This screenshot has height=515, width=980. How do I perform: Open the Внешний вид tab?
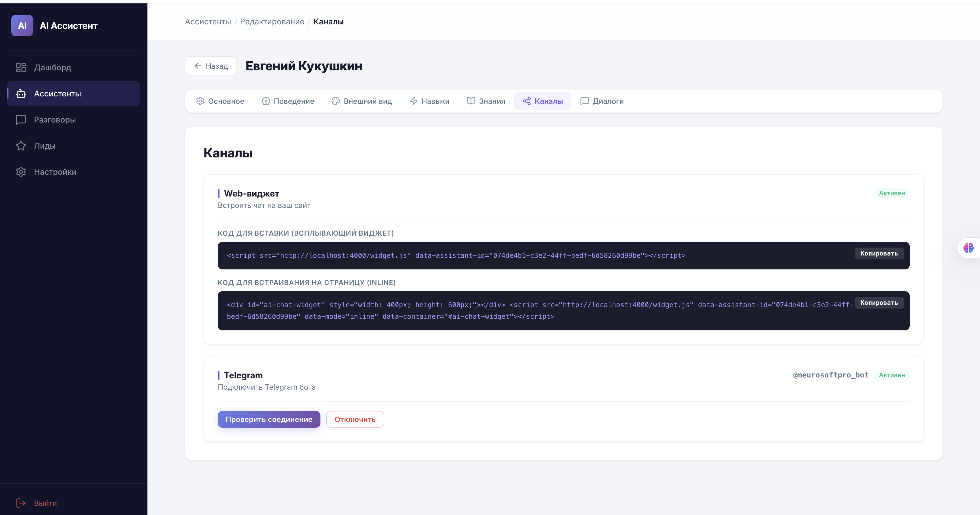coord(362,101)
